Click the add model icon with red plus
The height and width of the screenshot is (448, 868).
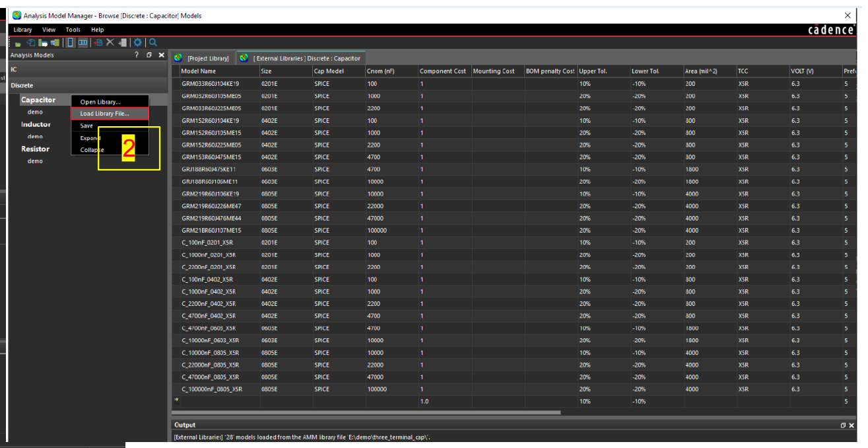(x=98, y=42)
